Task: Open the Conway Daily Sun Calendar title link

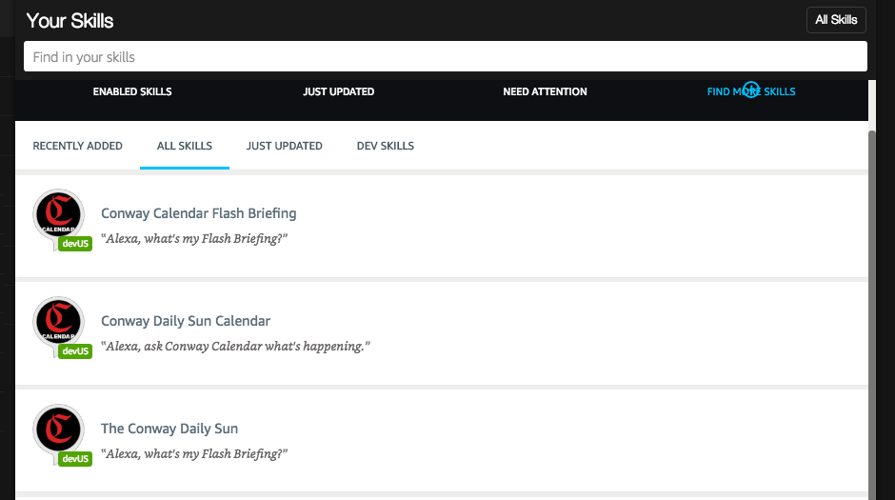Action: 185,321
